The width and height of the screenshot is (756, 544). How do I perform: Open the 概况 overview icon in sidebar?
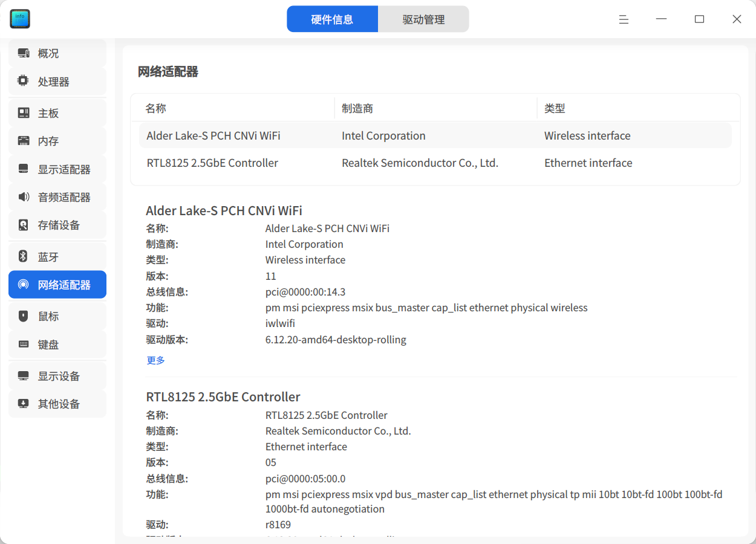coord(24,53)
